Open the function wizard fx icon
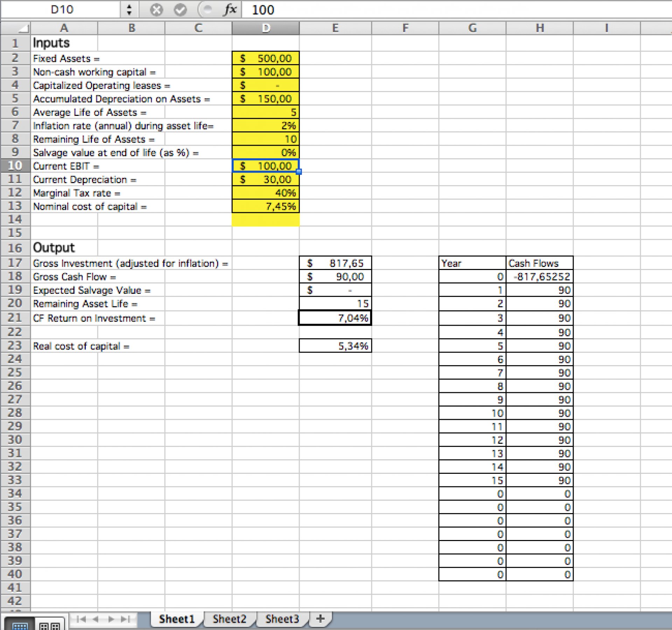Image resolution: width=672 pixels, height=630 pixels. click(x=230, y=10)
